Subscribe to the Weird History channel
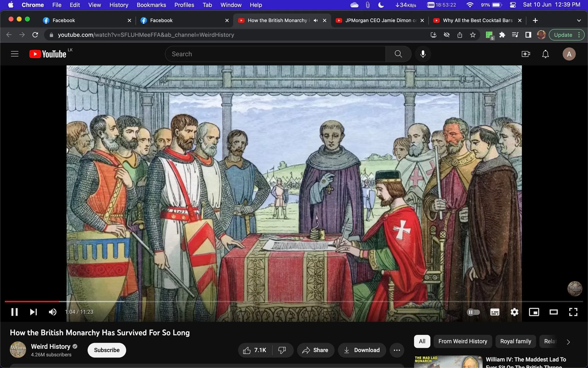 [107, 350]
